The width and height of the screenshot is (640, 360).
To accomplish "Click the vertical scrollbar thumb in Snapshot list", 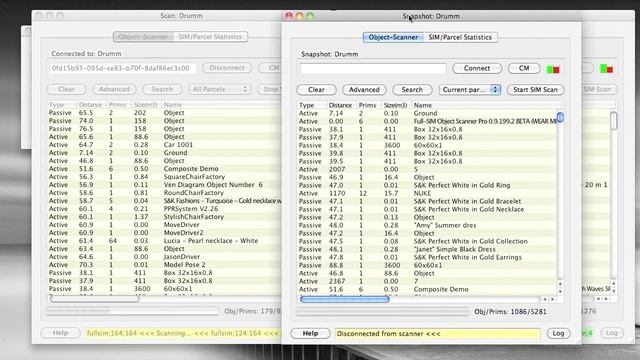I will (560, 118).
